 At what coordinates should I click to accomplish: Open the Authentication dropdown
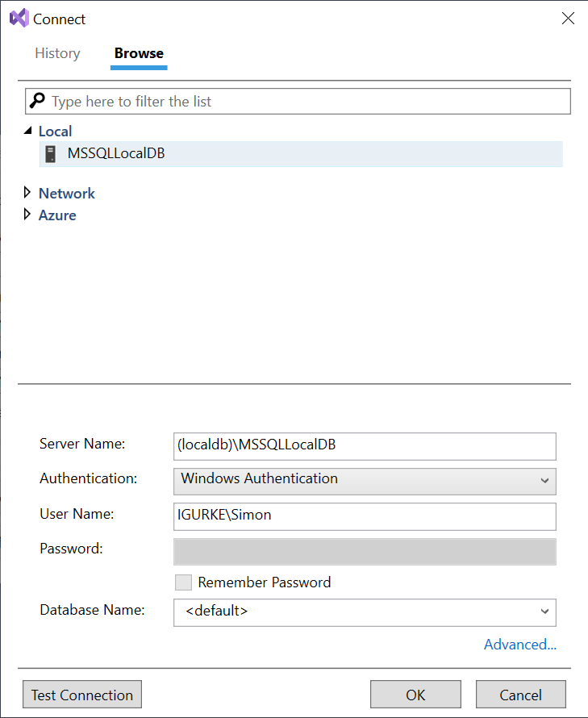365,481
